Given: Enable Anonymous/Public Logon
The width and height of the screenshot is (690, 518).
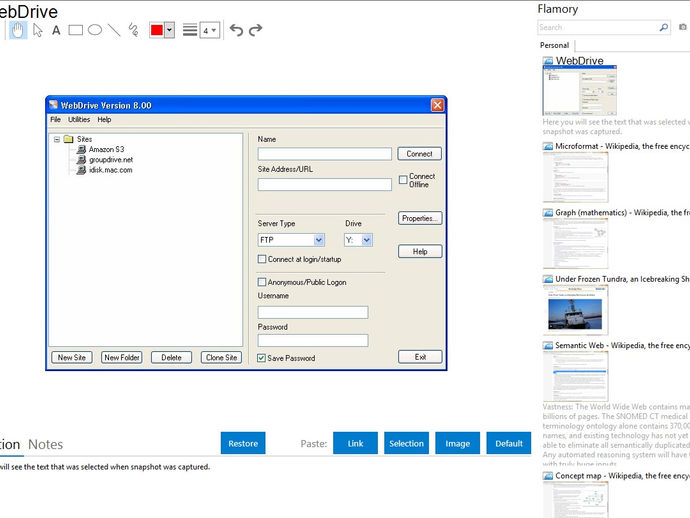Looking at the screenshot, I should (x=262, y=282).
